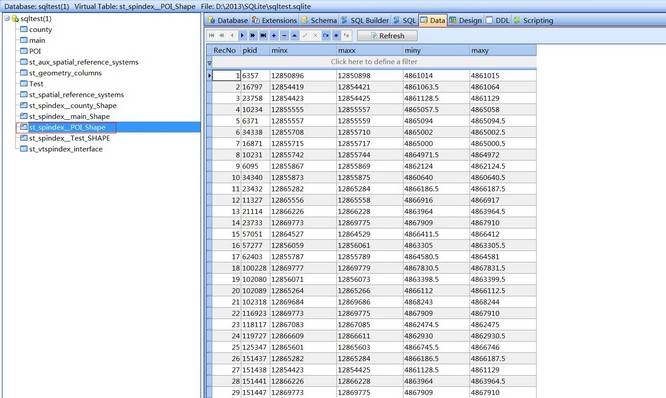Click the goto bookmark navigator icon
666x398 pixels.
coord(347,36)
